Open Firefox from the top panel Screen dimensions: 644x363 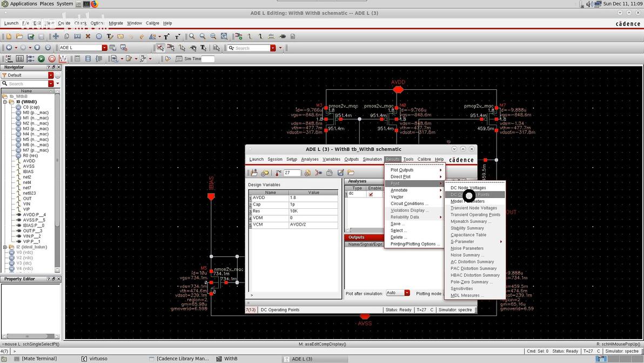94,4
